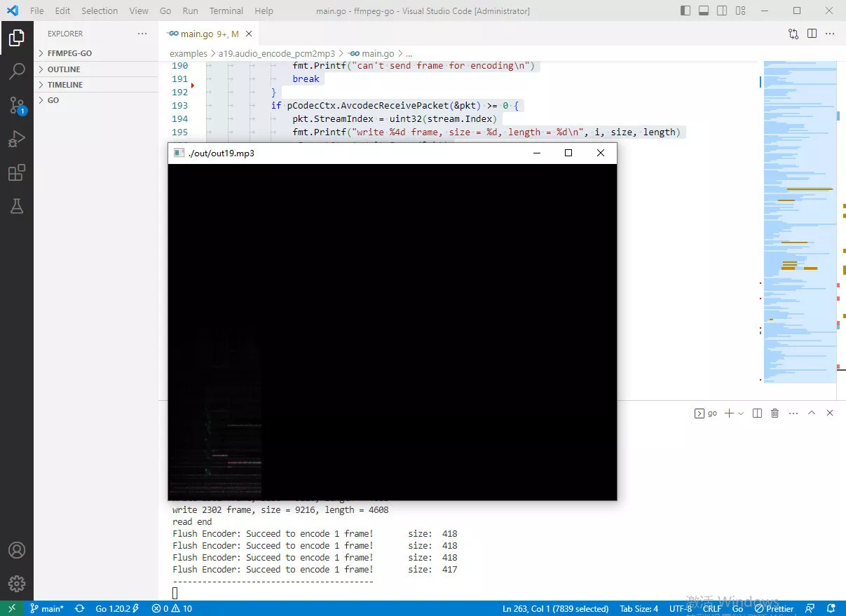Image resolution: width=846 pixels, height=616 pixels.
Task: Expand the GO section in Explorer
Action: coord(96,100)
